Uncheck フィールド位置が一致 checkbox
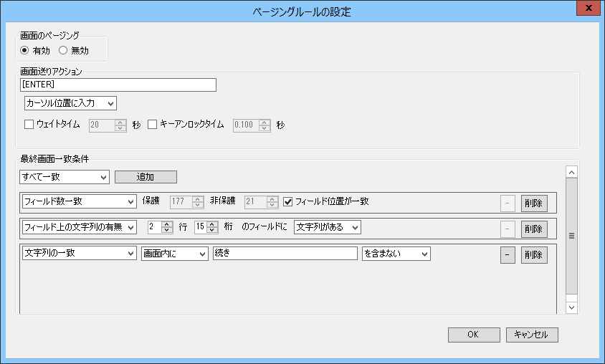This screenshot has height=364, width=605. coord(288,201)
